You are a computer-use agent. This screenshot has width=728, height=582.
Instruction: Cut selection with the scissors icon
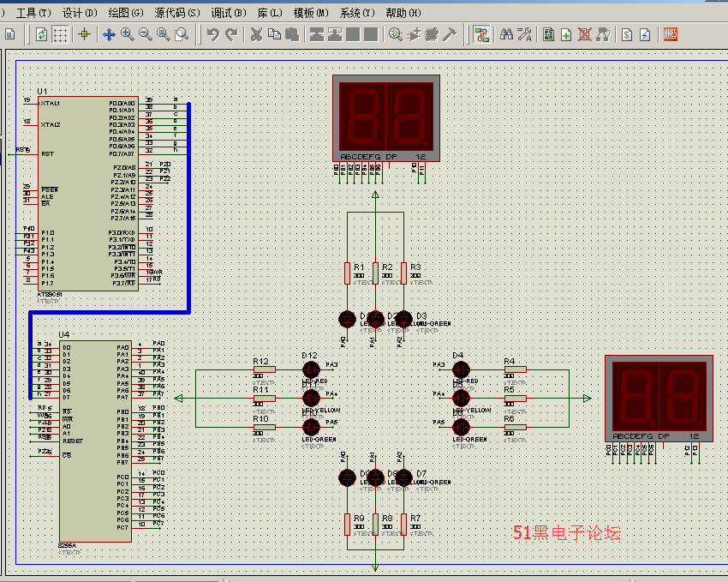coord(256,34)
